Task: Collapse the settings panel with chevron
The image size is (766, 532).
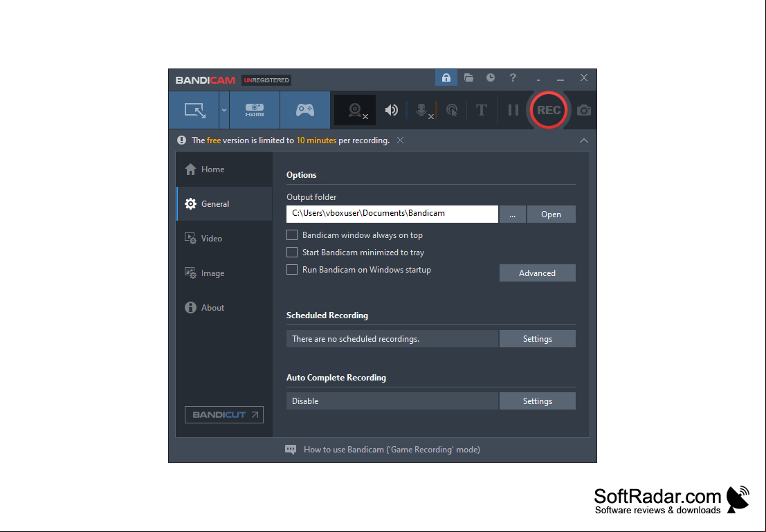Action: coord(584,140)
